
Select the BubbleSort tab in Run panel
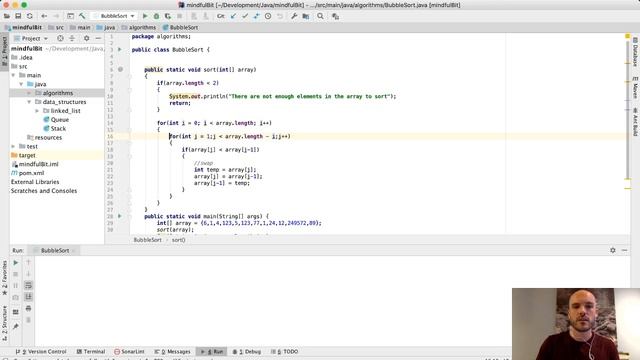coord(55,250)
